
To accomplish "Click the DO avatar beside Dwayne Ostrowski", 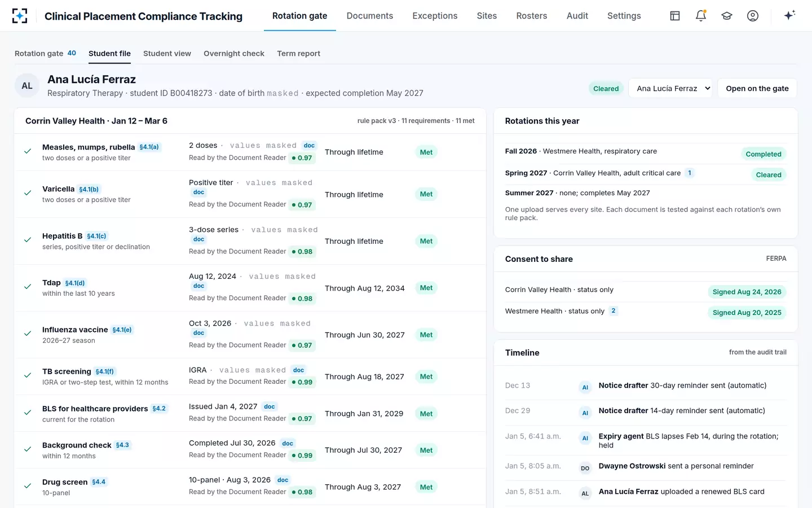I will 585,468.
